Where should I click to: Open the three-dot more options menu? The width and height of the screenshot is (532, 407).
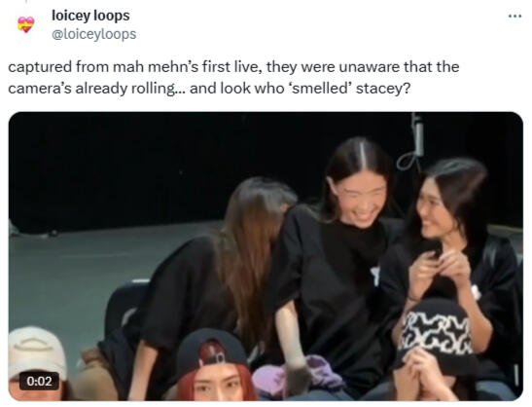click(514, 16)
